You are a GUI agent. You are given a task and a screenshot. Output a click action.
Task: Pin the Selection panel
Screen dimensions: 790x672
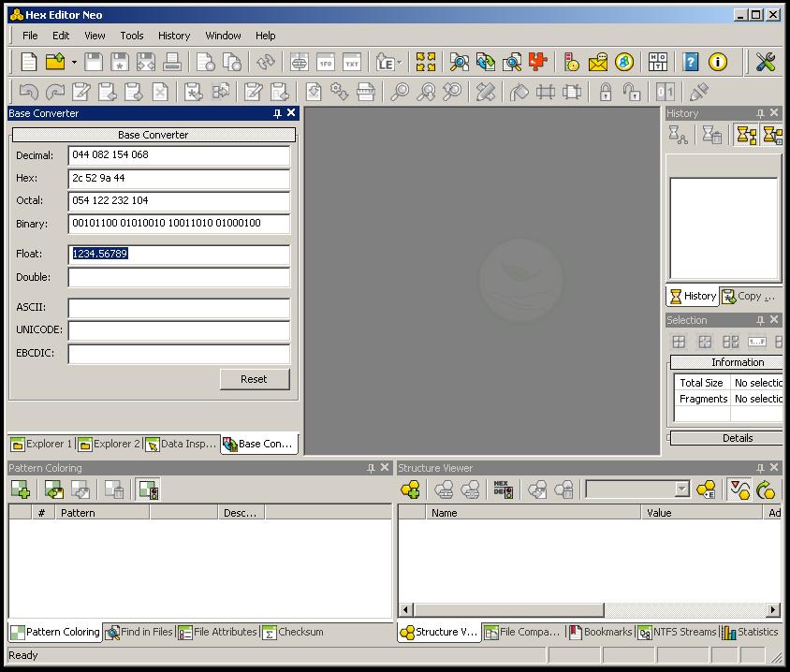[x=760, y=320]
